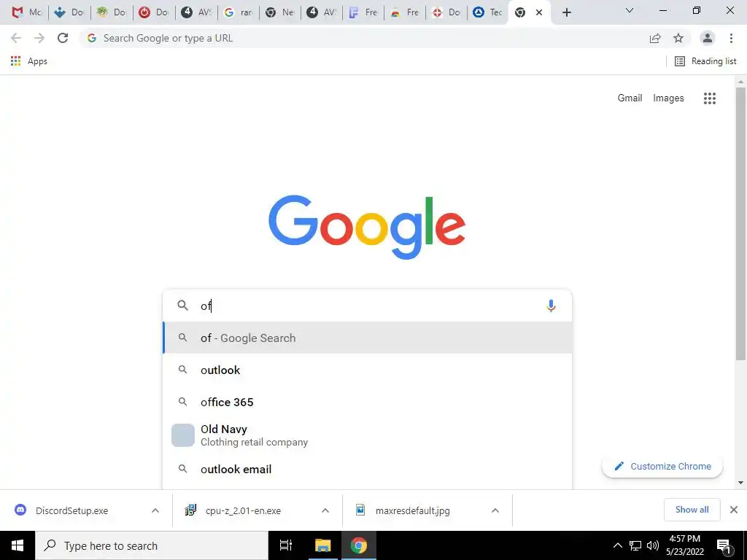Screen dimensions: 747x560
Task: Click the Old Navy thumbnail image
Action: (x=183, y=435)
